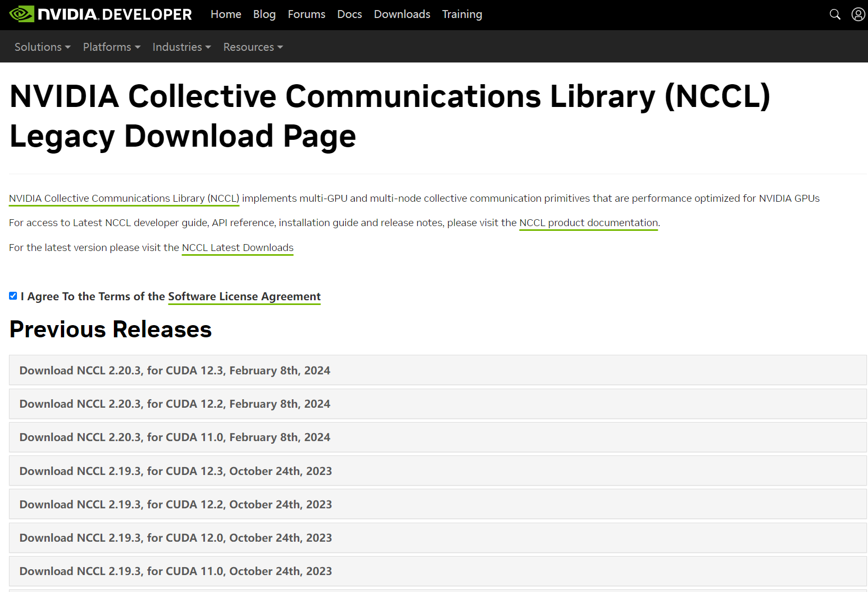The image size is (868, 592).
Task: Expand the Solutions dropdown menu
Action: pos(42,47)
